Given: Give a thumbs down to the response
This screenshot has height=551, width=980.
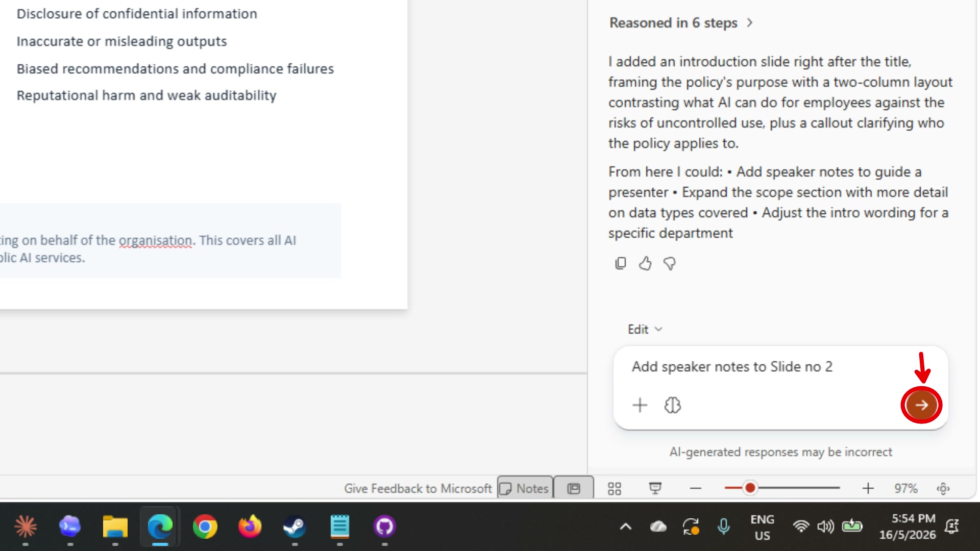Looking at the screenshot, I should coord(670,263).
